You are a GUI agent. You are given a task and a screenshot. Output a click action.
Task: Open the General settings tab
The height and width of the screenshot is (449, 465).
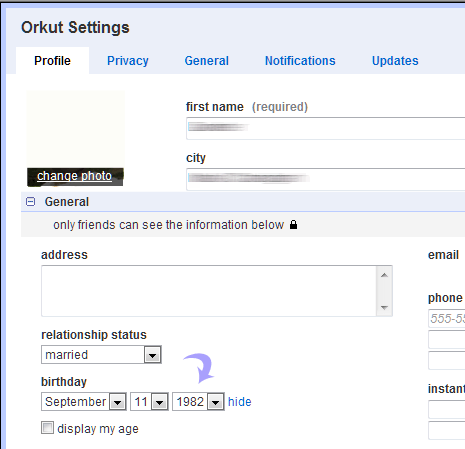207,61
